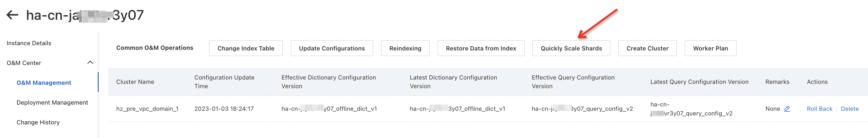Click the Configuration Update Time column header
Viewport: 868px width, 138px height.
(224, 82)
